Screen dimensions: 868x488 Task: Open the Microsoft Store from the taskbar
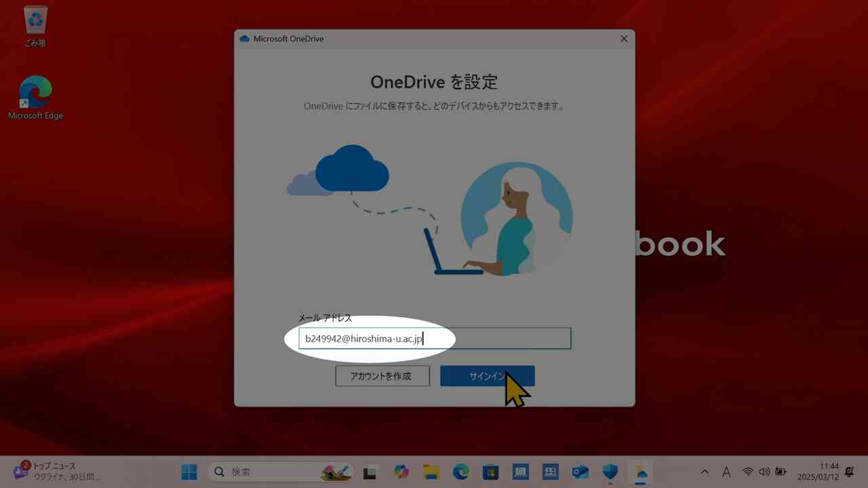pyautogui.click(x=491, y=471)
